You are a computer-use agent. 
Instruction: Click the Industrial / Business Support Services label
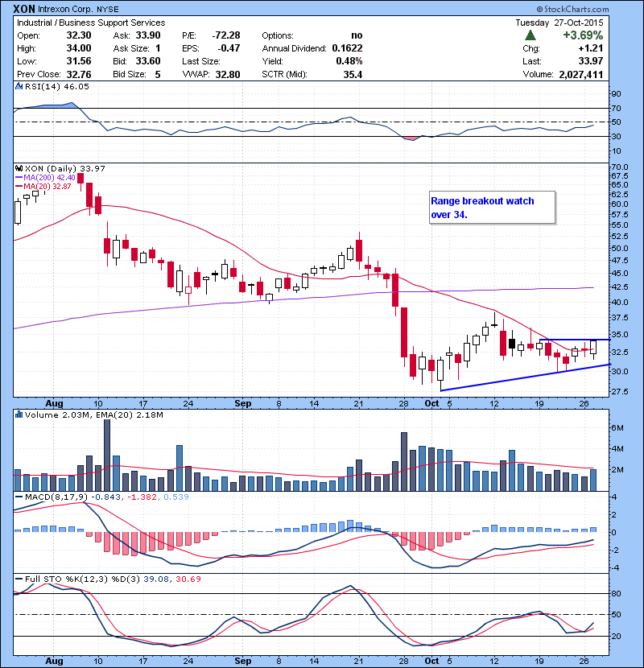pos(91,23)
